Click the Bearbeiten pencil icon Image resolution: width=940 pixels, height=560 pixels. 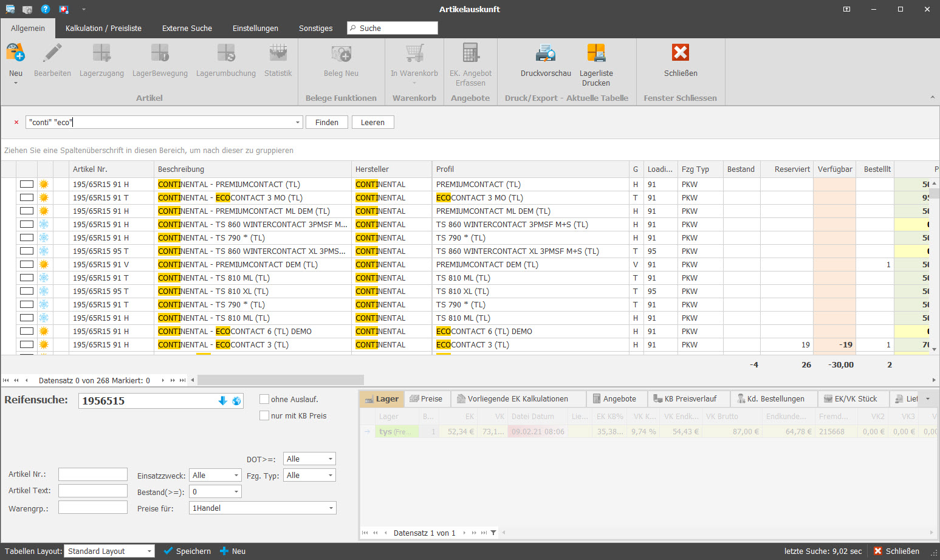(52, 53)
